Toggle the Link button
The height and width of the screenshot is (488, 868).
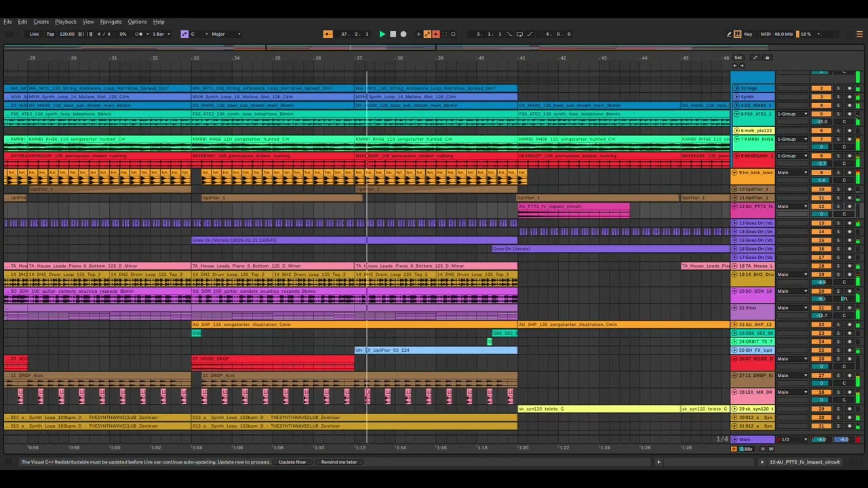pyautogui.click(x=34, y=34)
